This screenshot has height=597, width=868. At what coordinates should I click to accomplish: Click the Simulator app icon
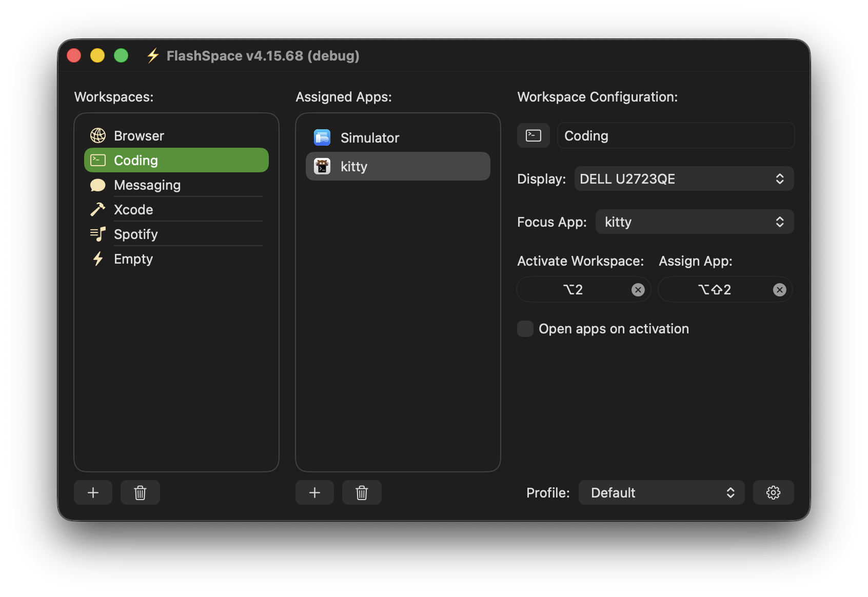coord(322,137)
